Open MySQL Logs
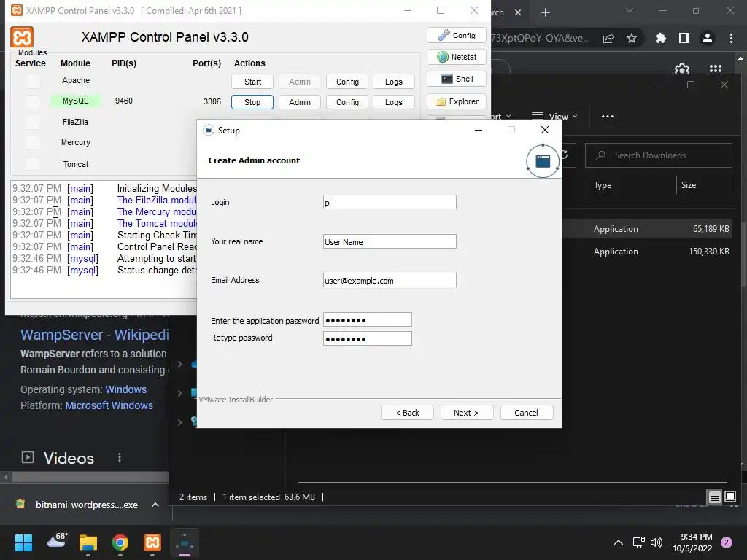This screenshot has height=560, width=747. [393, 102]
